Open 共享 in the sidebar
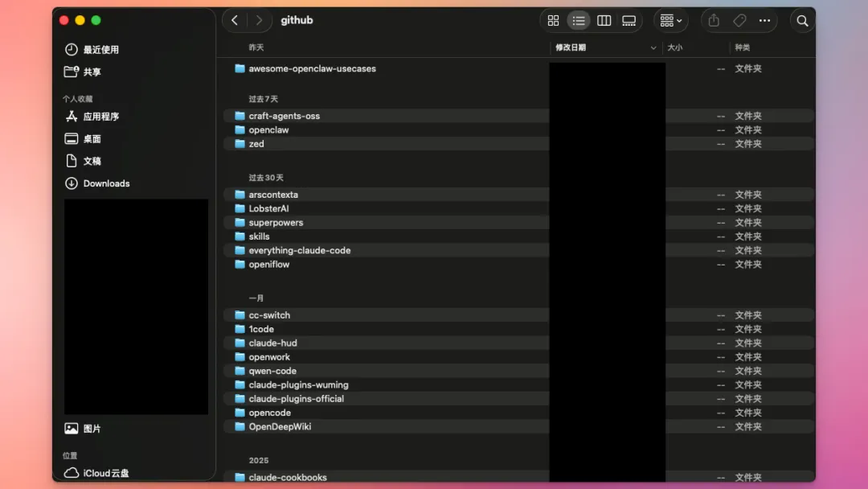Viewport: 868px width, 489px height. point(83,72)
